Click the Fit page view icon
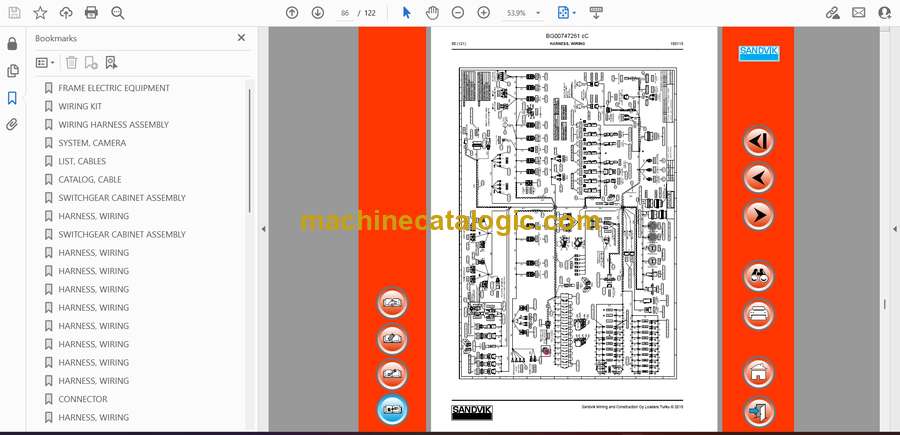 click(x=564, y=13)
